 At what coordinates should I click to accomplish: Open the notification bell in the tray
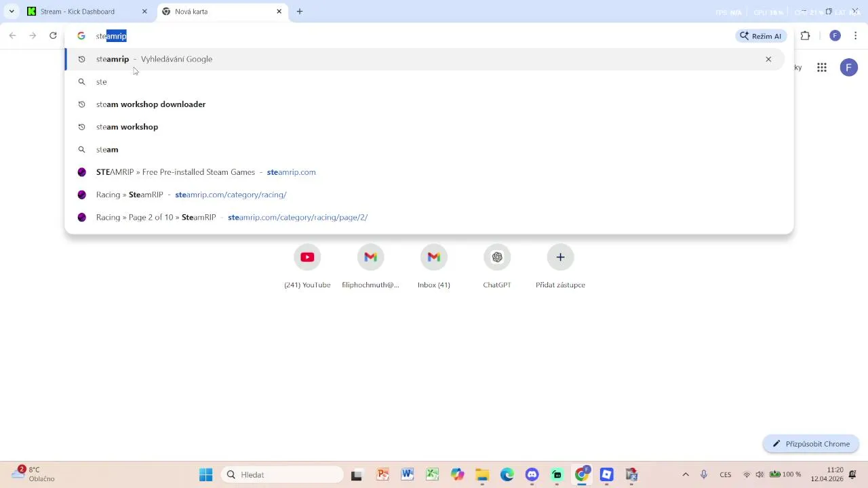[853, 474]
